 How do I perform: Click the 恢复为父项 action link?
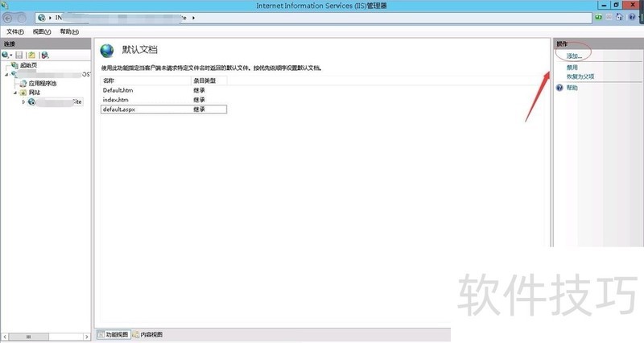coord(580,76)
